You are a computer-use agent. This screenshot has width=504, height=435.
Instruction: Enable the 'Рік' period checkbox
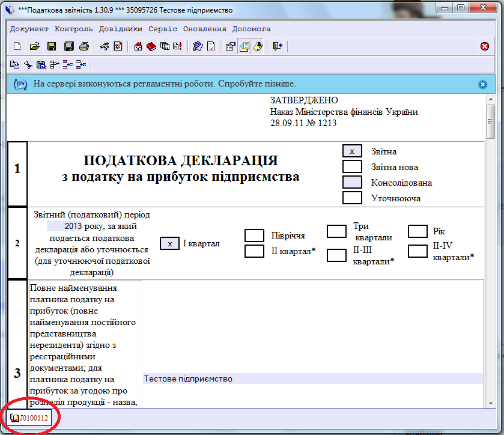pos(417,231)
